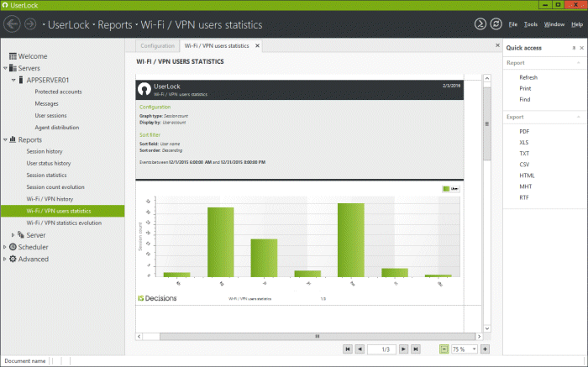Export the report as HTML
588x367 pixels.
tap(527, 176)
